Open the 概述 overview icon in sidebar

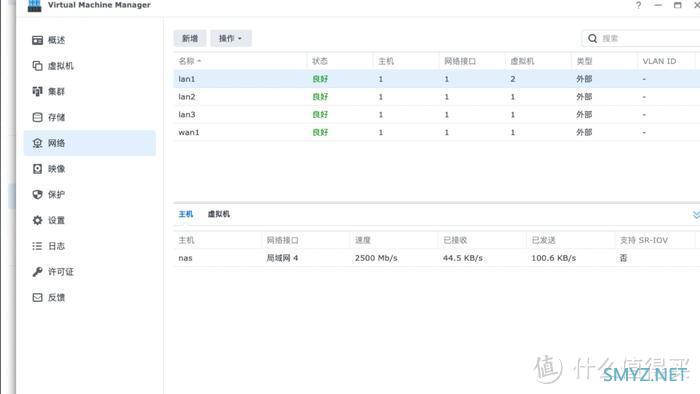pyautogui.click(x=38, y=40)
